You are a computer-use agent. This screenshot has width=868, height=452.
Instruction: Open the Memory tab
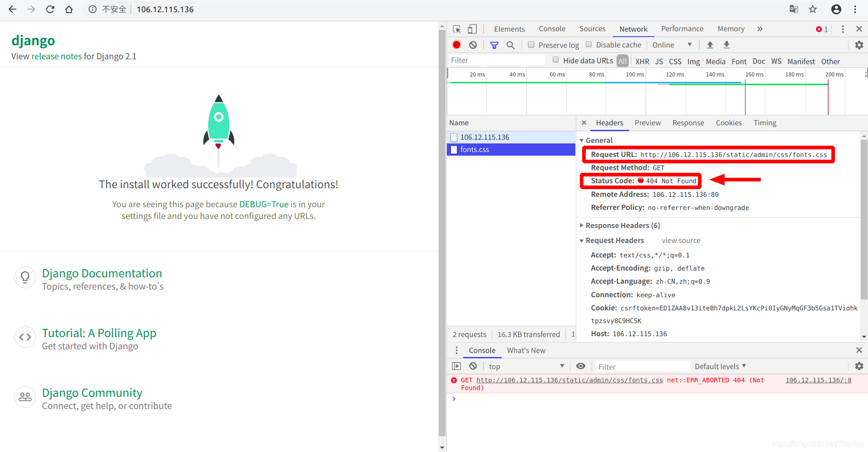coord(731,29)
